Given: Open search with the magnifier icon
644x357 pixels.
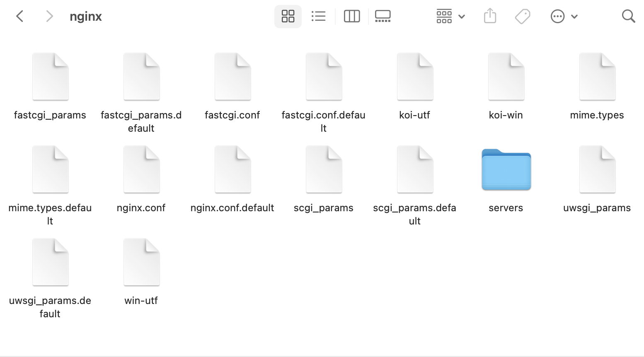Looking at the screenshot, I should (628, 17).
